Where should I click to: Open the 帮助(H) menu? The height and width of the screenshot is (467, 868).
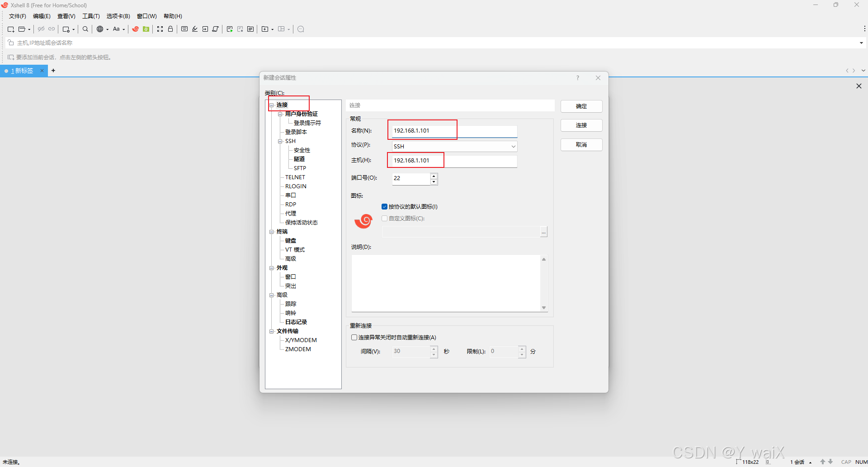click(173, 16)
